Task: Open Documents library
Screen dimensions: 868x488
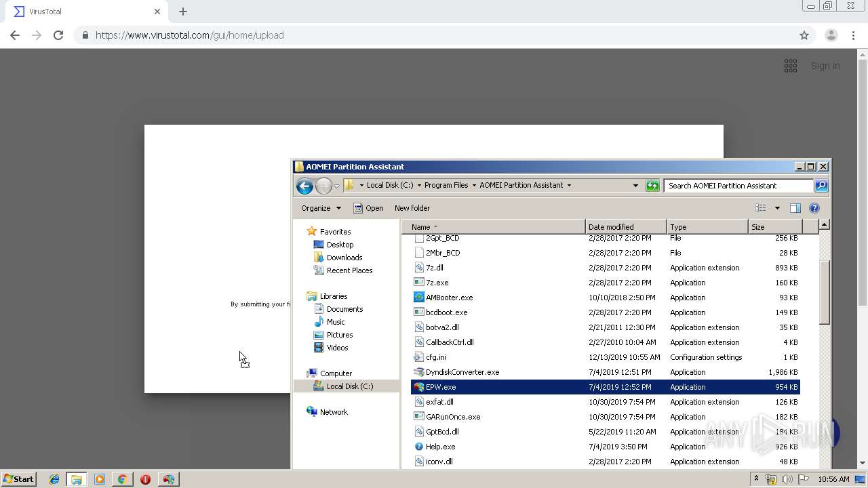Action: pyautogui.click(x=344, y=309)
